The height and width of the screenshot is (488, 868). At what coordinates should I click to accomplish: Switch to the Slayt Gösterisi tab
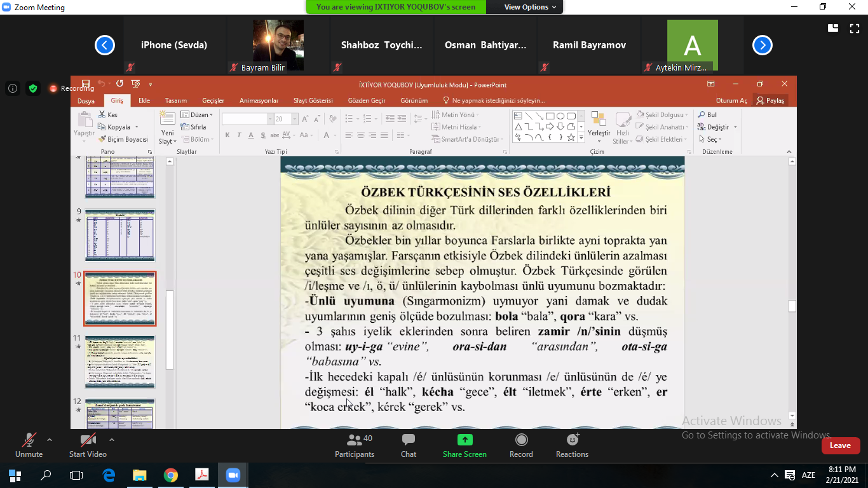pyautogui.click(x=313, y=100)
